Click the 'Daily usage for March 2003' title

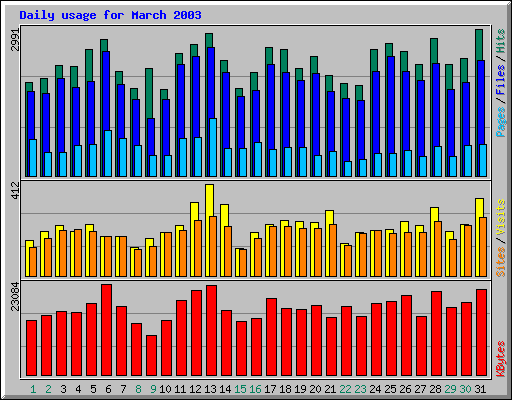click(x=110, y=15)
